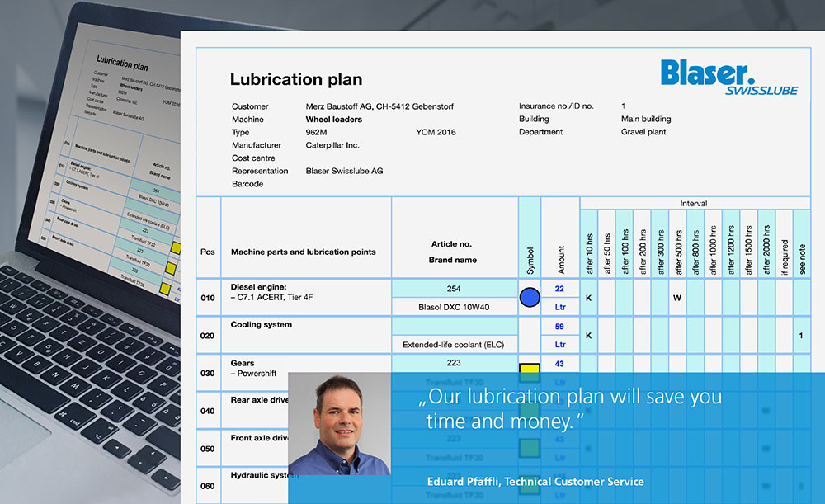Click the 'Interval' table header
This screenshot has width=825, height=504.
click(x=694, y=203)
